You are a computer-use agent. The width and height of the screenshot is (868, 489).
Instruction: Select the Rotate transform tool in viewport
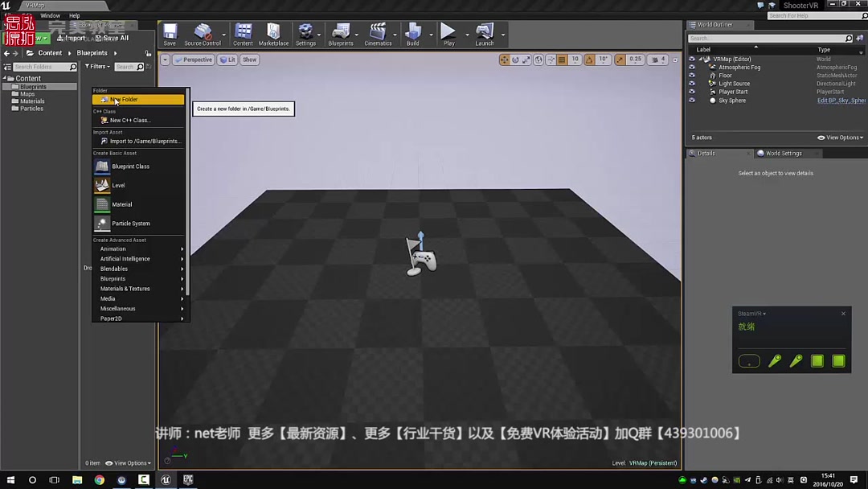[x=514, y=59]
